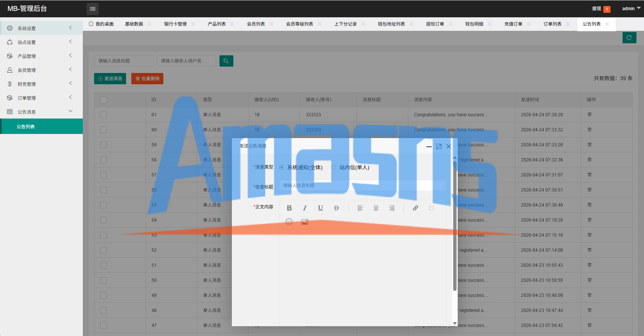Expand the 站点设置 sidebar menu
The width and height of the screenshot is (644, 336).
[41, 42]
